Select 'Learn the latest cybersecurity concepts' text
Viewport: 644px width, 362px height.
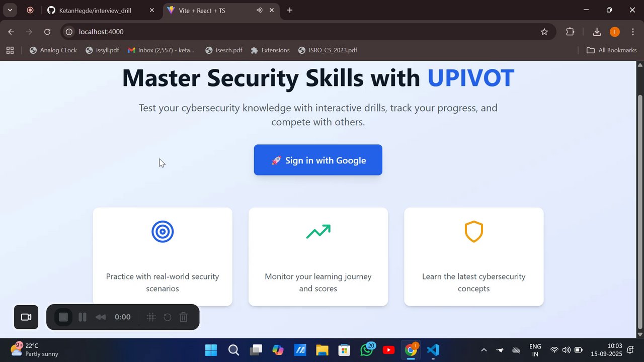point(473,283)
